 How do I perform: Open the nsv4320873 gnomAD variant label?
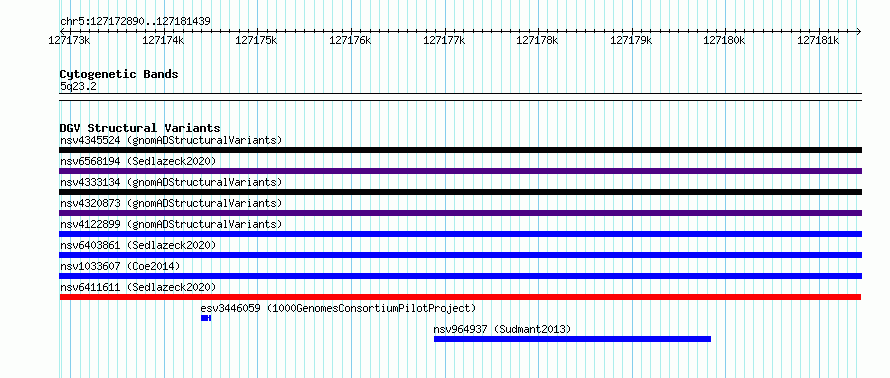171,203
